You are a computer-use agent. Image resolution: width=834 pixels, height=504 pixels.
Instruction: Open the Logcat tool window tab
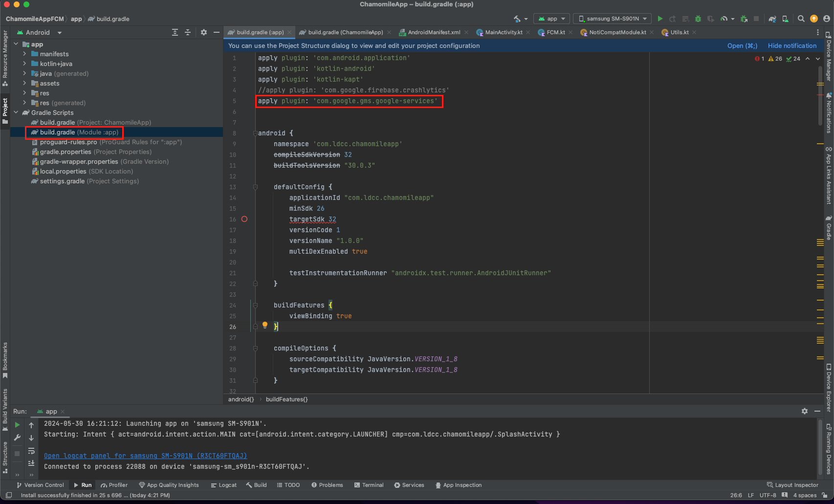click(x=223, y=485)
